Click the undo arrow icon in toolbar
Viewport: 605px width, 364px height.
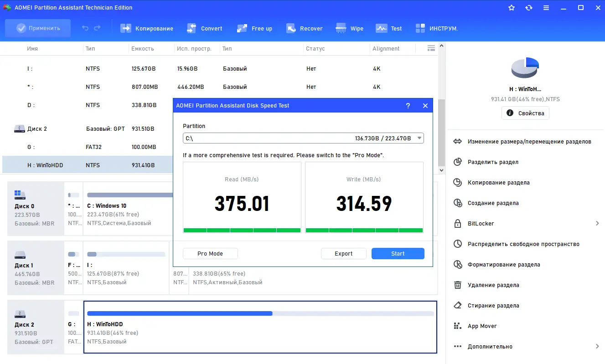[x=85, y=28]
